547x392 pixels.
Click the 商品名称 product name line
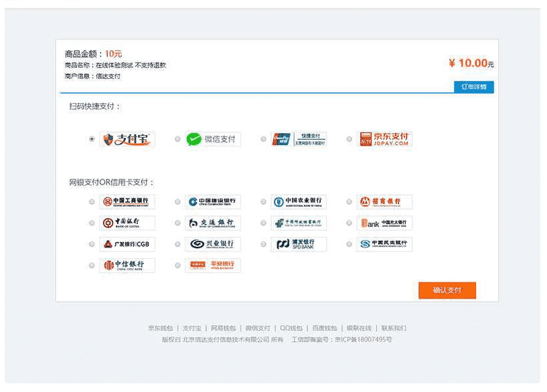[115, 65]
